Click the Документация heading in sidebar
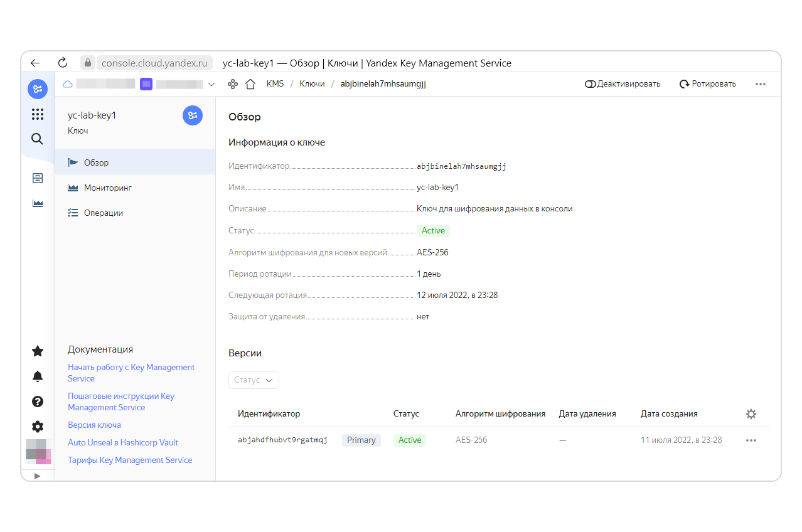Screen dimensions: 802x532 point(100,349)
